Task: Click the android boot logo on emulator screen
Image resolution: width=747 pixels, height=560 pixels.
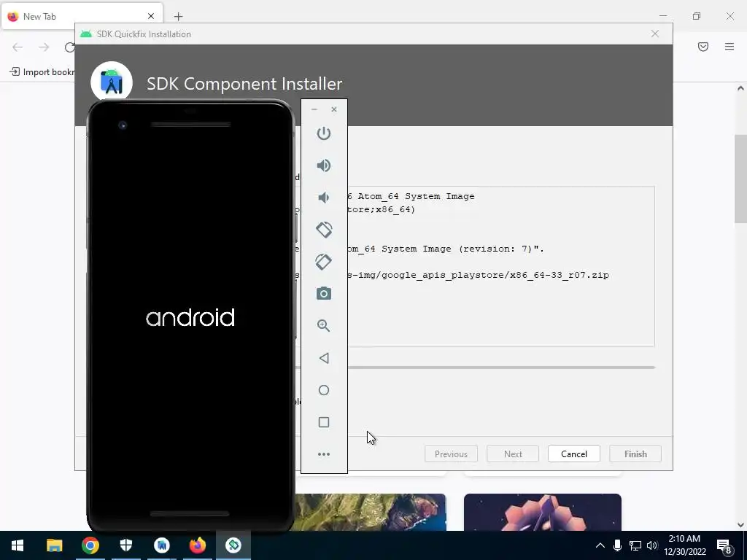Action: (190, 318)
